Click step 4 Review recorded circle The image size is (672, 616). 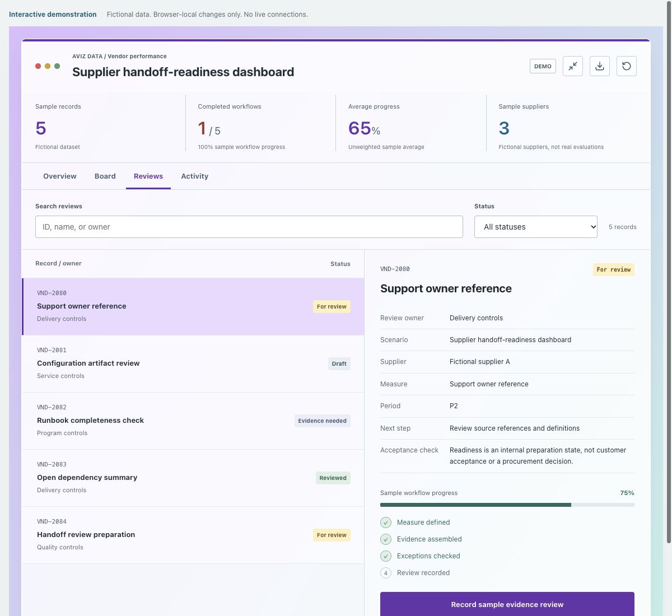click(386, 573)
